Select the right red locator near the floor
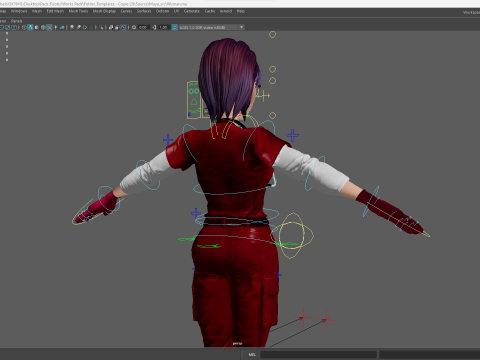The image size is (480, 360). (326, 319)
